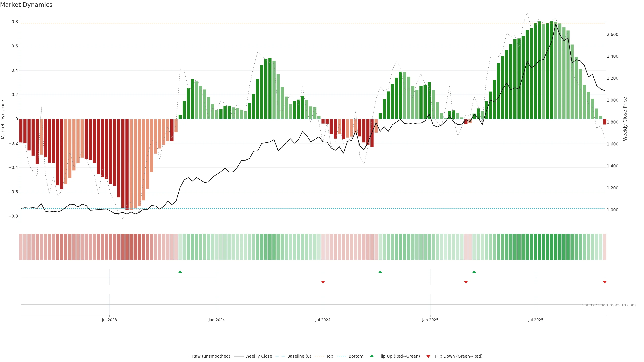Image resolution: width=644 pixels, height=362 pixels.
Task: Click the Market Dynamics chart title
Action: click(x=26, y=5)
